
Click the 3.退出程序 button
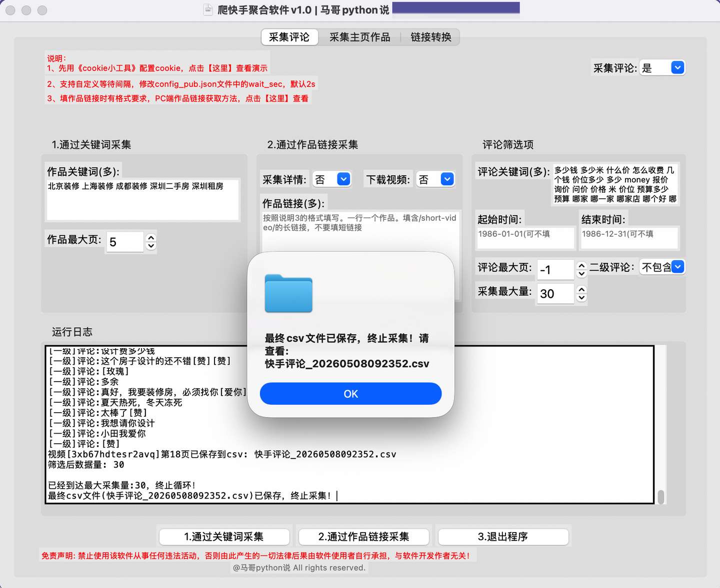503,537
